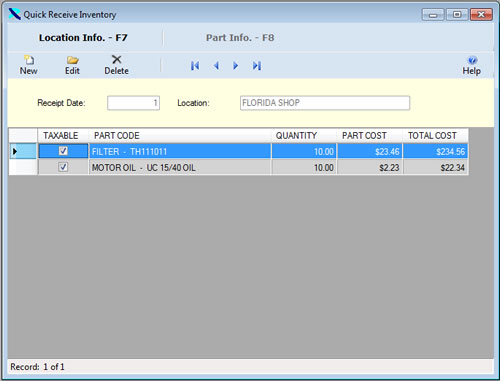This screenshot has width=500, height=381.
Task: Sort by TAXABLE column header
Action: coord(63,136)
